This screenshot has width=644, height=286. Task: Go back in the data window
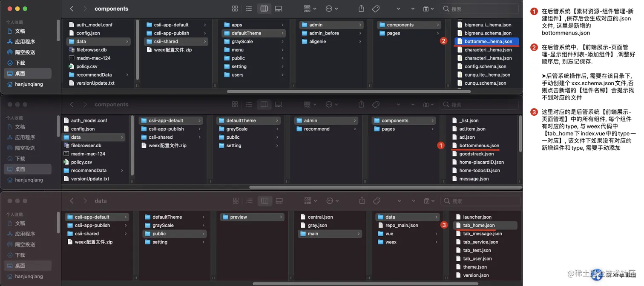[72, 200]
